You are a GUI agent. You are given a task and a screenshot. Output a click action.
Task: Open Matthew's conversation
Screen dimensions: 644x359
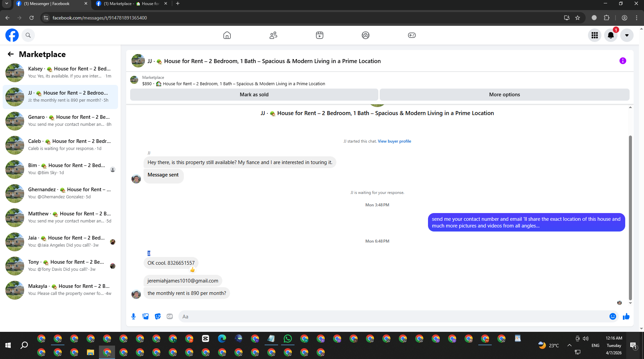click(60, 217)
